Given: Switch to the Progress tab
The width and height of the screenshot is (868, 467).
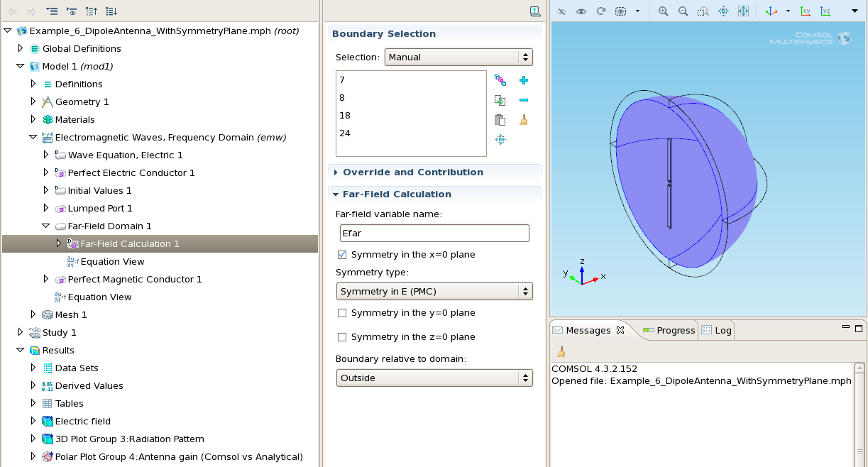Looking at the screenshot, I should 669,330.
